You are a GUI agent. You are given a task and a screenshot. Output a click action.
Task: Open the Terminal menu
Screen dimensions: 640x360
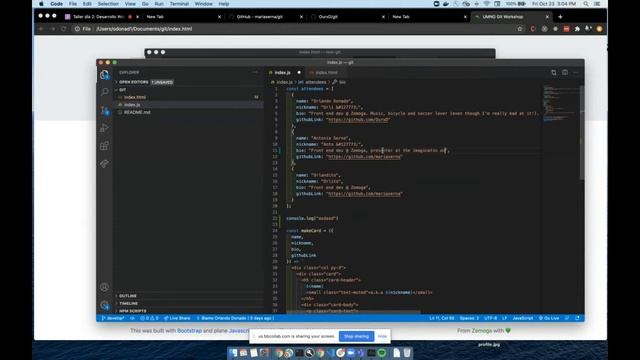179,4
